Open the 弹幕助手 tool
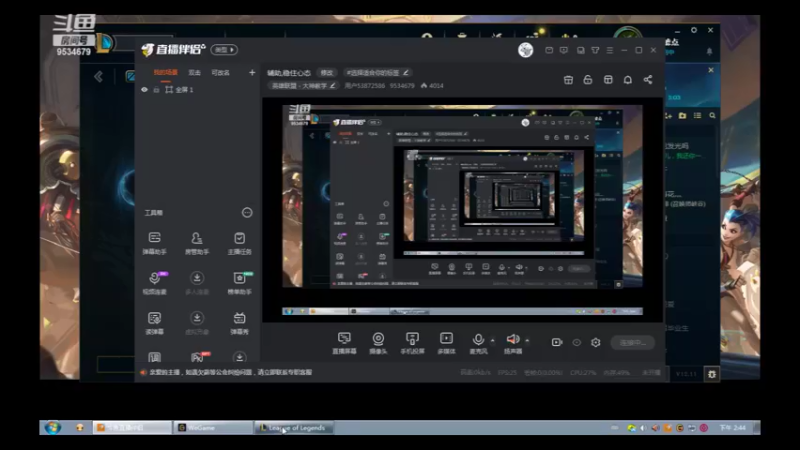Viewport: 800px width, 450px height. pos(154,243)
